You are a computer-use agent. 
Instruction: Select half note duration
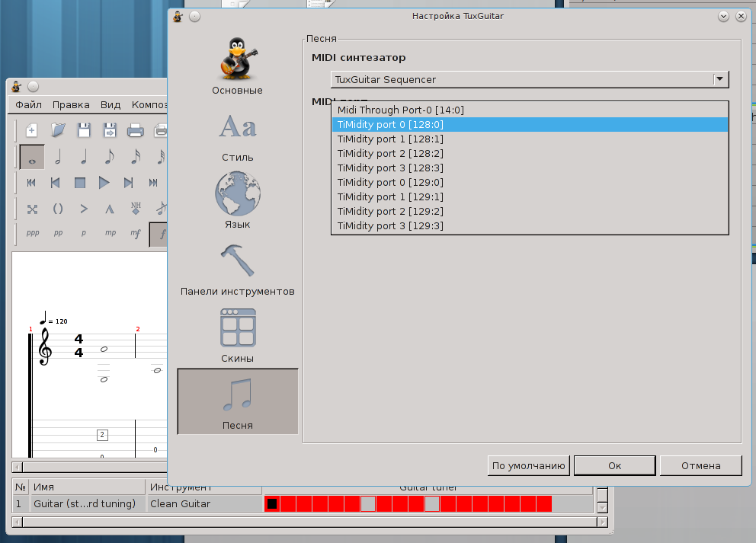pyautogui.click(x=58, y=157)
